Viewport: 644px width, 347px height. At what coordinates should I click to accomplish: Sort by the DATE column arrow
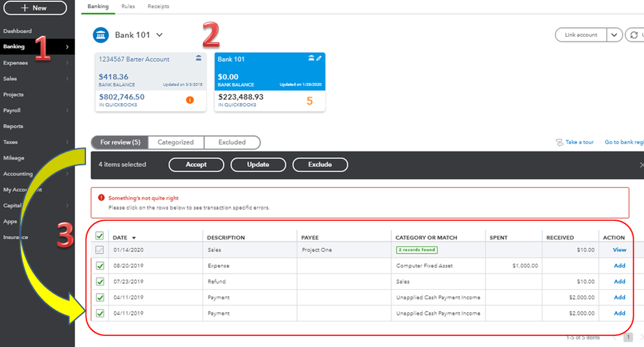coord(134,238)
